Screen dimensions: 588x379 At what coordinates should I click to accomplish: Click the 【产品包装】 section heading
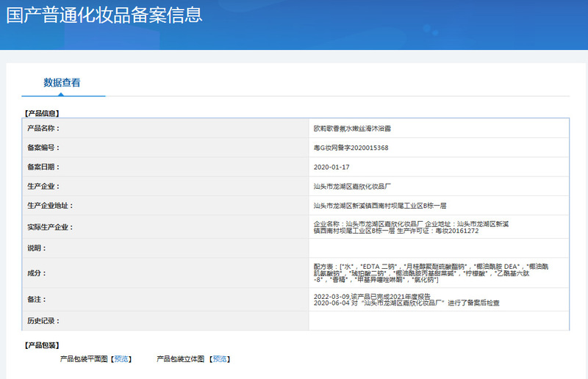click(42, 345)
